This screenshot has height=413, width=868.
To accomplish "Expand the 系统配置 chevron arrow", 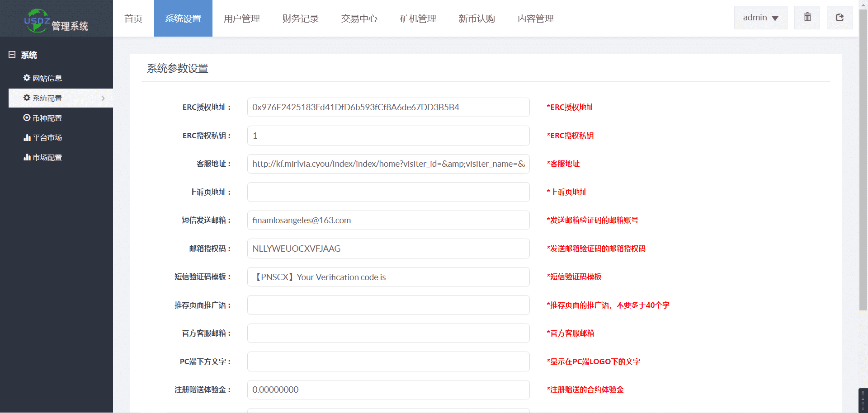I will (x=103, y=98).
